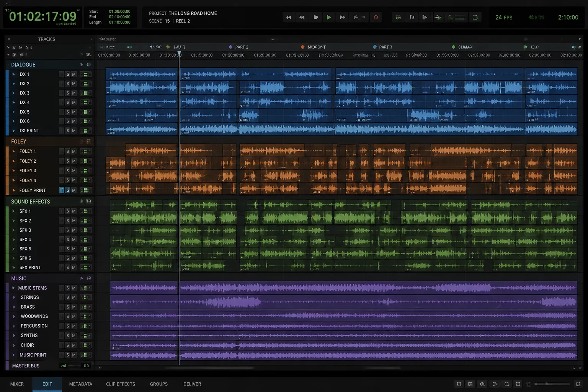Click the MUSIC group header arrow icon

(x=82, y=278)
